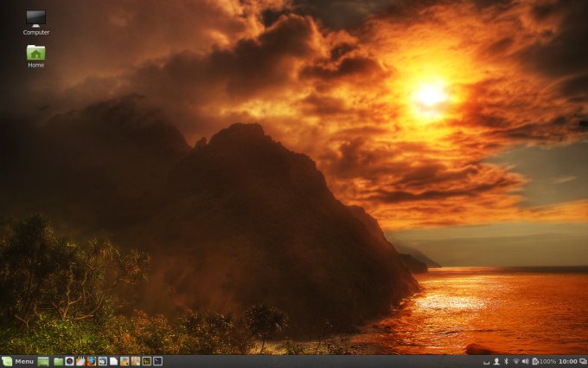This screenshot has height=368, width=588.
Task: Launch the colorful image app in panel
Action: [x=125, y=361]
